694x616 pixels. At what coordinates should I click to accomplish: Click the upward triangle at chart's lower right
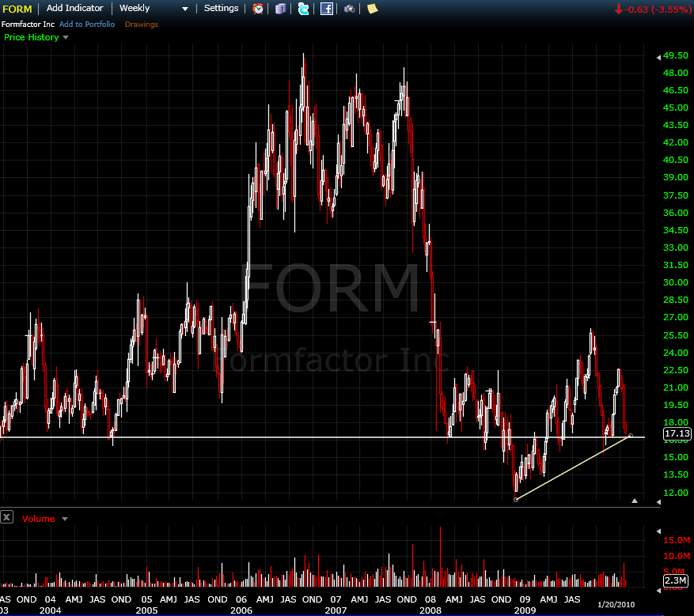pyautogui.click(x=635, y=501)
